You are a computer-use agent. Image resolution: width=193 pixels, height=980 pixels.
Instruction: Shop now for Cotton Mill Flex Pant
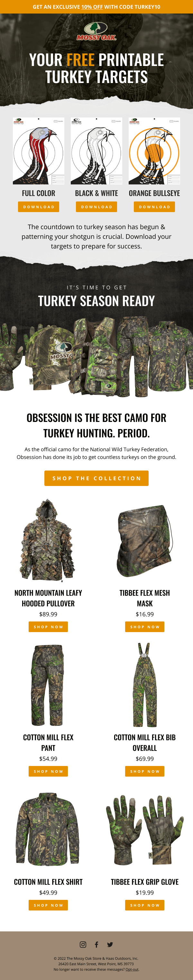48,771
